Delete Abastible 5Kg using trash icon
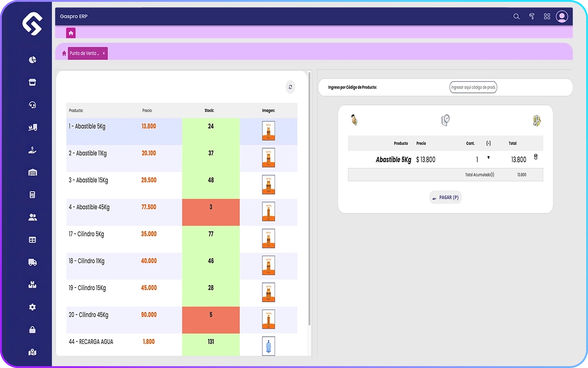This screenshot has width=588, height=368. [x=536, y=157]
